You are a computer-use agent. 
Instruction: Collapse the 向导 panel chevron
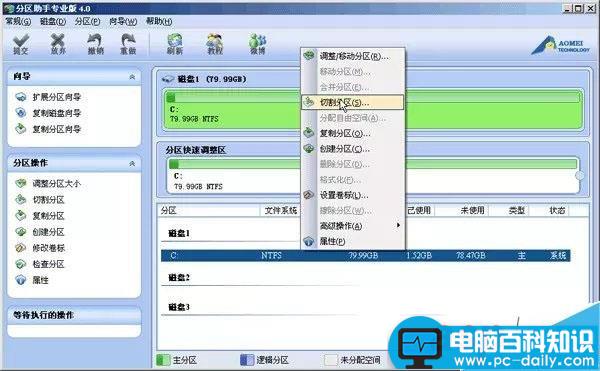(x=132, y=77)
